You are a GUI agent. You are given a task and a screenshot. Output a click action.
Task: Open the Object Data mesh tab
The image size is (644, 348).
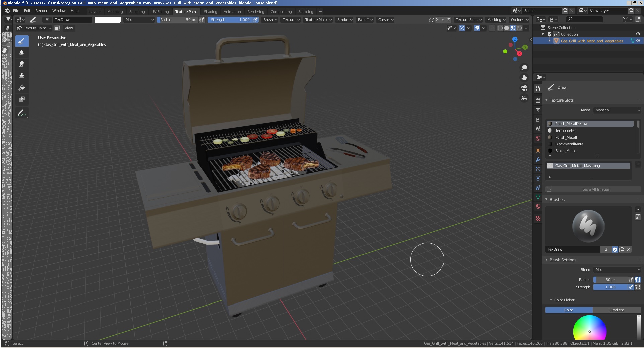click(x=538, y=197)
